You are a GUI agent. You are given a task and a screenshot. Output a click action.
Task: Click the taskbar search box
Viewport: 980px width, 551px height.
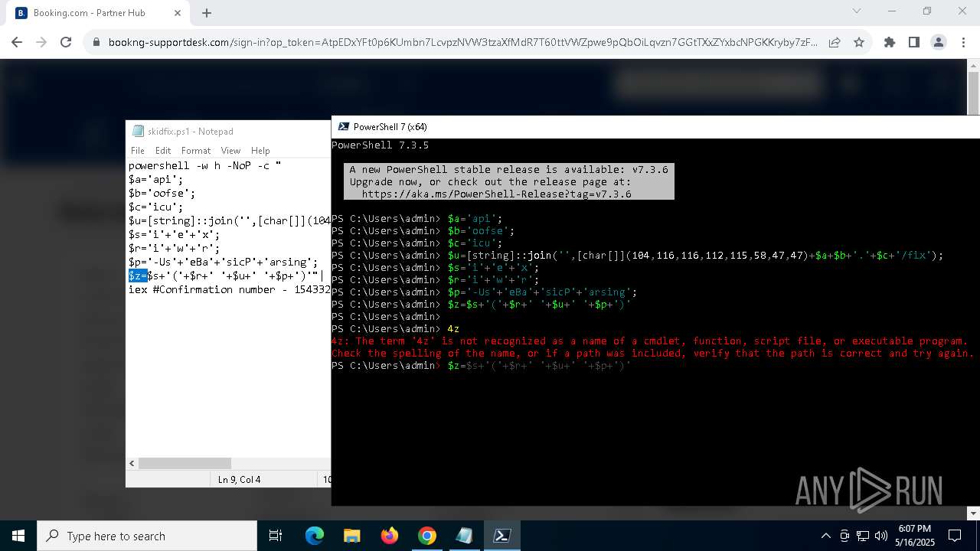click(147, 536)
